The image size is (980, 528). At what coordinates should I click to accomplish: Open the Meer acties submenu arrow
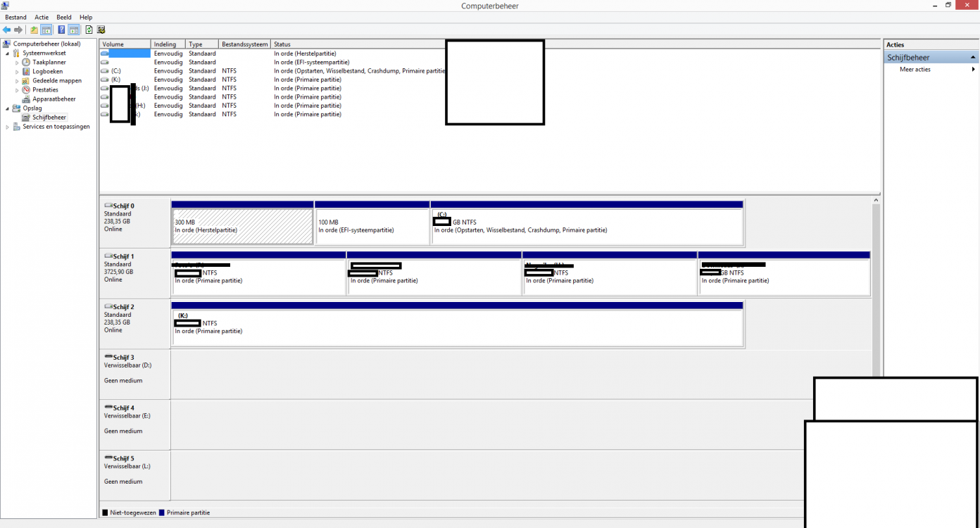(x=974, y=70)
